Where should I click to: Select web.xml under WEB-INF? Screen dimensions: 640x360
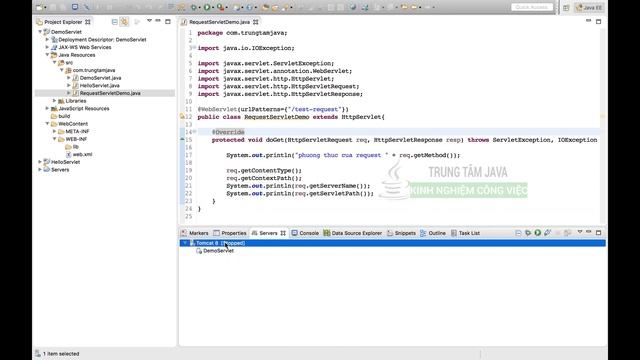pyautogui.click(x=82, y=154)
